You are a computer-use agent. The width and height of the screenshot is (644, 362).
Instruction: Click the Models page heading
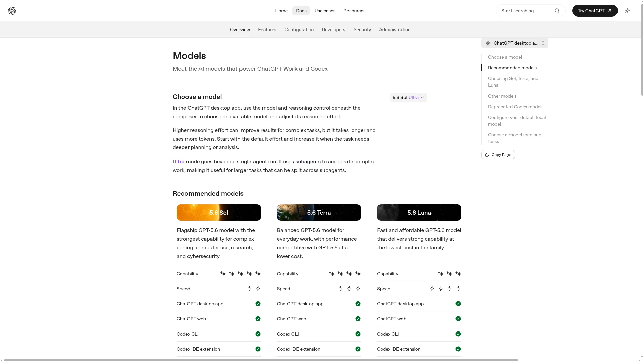(189, 56)
